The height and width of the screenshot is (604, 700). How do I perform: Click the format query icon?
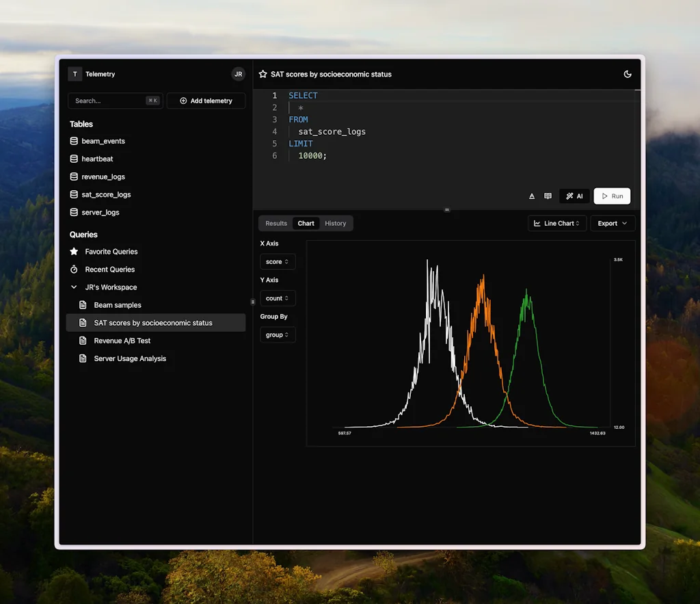532,196
